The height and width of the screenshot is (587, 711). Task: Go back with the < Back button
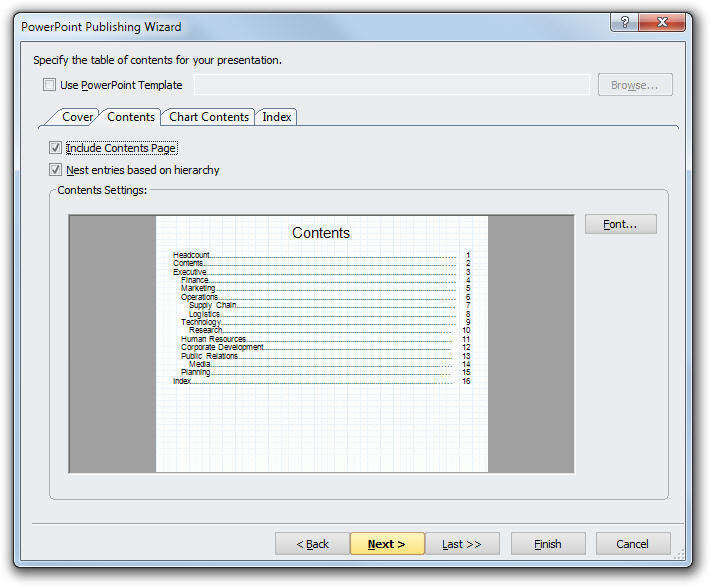pyautogui.click(x=312, y=544)
